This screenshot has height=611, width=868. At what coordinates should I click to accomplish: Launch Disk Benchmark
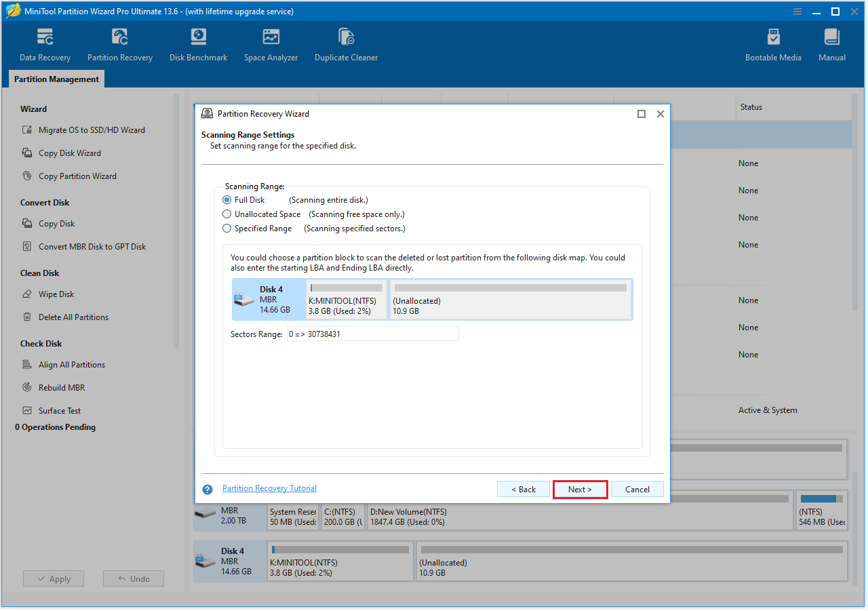click(x=198, y=44)
